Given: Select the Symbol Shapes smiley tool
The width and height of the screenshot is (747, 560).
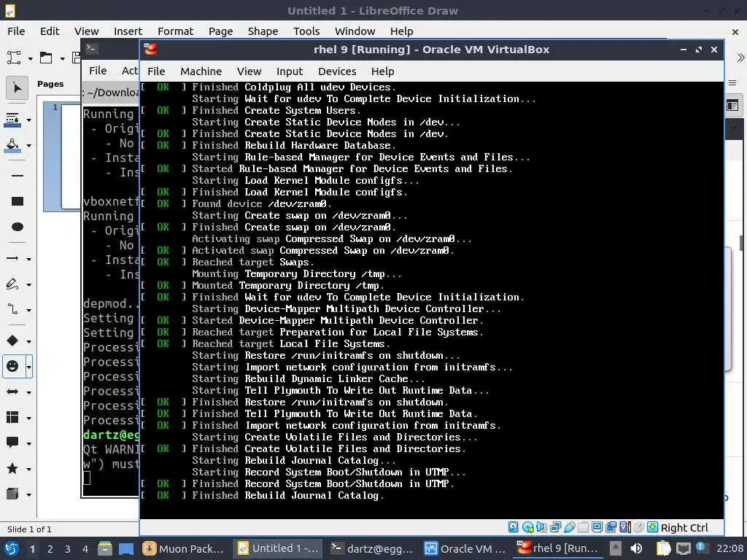Looking at the screenshot, I should tap(13, 366).
